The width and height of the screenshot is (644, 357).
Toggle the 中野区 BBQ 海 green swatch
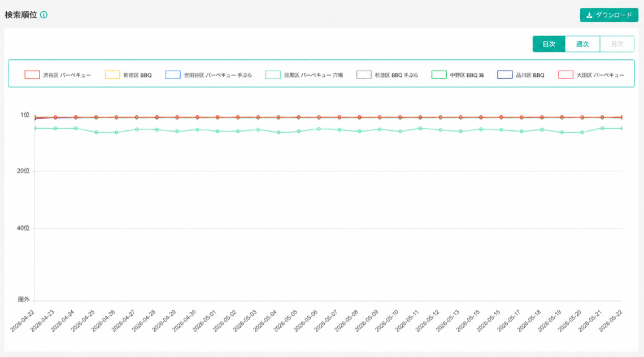(x=439, y=75)
